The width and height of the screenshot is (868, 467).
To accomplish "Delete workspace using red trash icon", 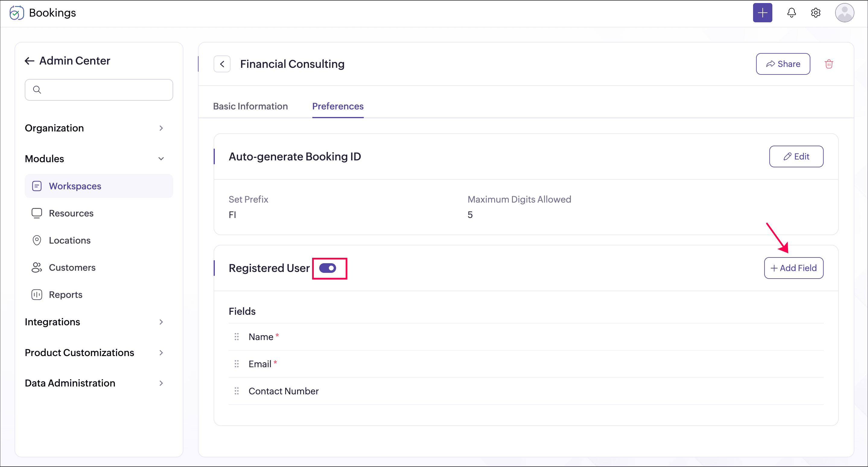I will (x=828, y=64).
